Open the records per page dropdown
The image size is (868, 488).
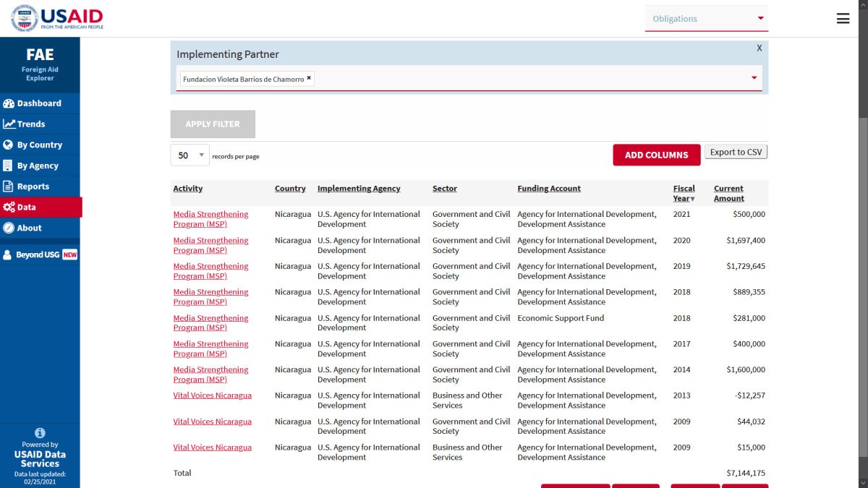point(190,155)
